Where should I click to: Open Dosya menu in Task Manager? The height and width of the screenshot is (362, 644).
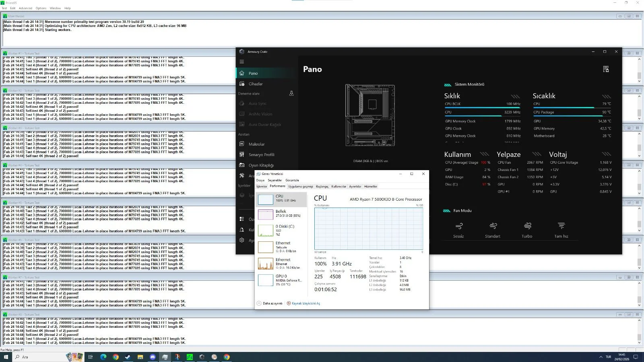pyautogui.click(x=260, y=180)
